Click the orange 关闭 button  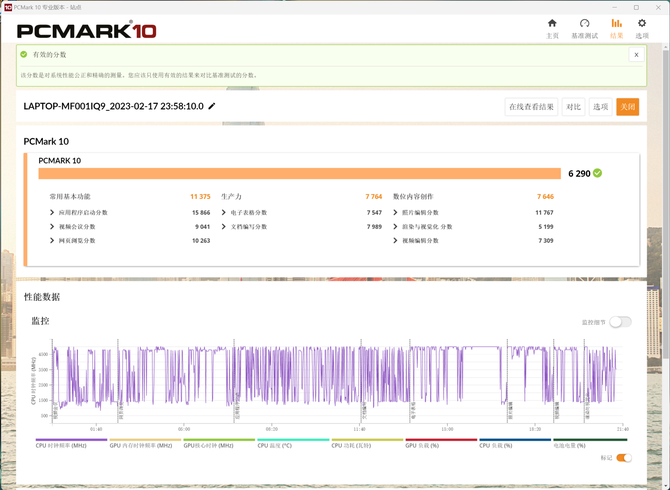[627, 107]
